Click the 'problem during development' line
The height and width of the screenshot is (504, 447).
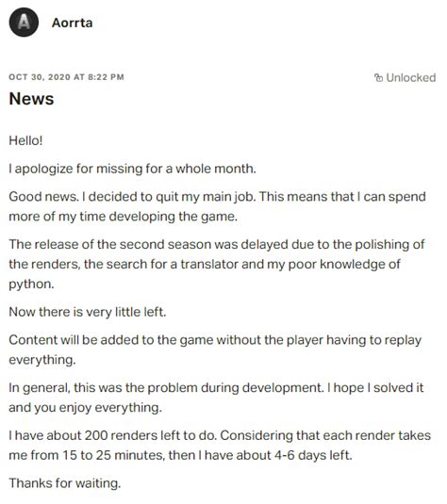coord(216,388)
